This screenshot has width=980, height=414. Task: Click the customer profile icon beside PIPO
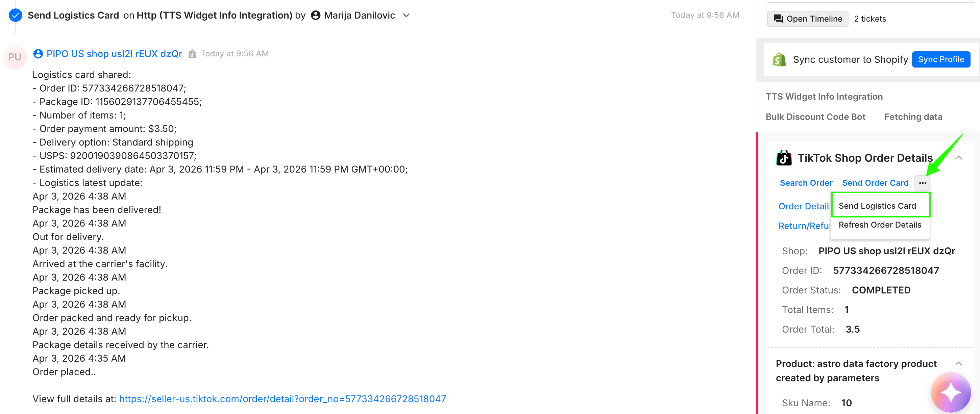(x=38, y=54)
